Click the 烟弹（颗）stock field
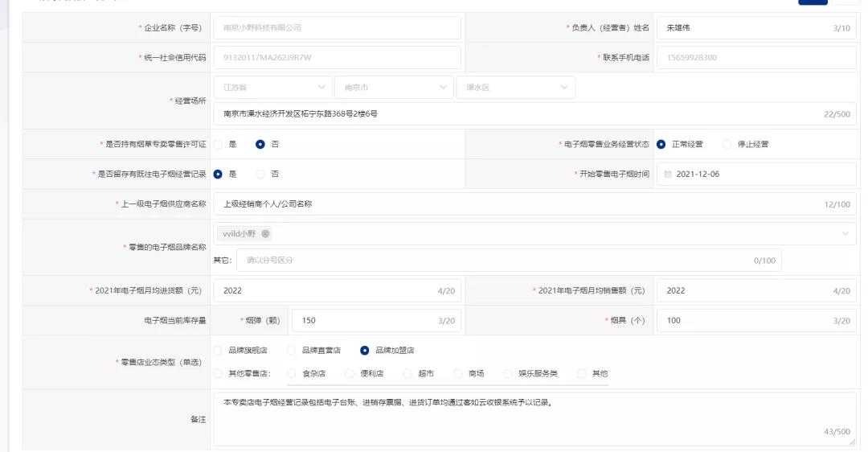The image size is (868, 452). point(376,320)
